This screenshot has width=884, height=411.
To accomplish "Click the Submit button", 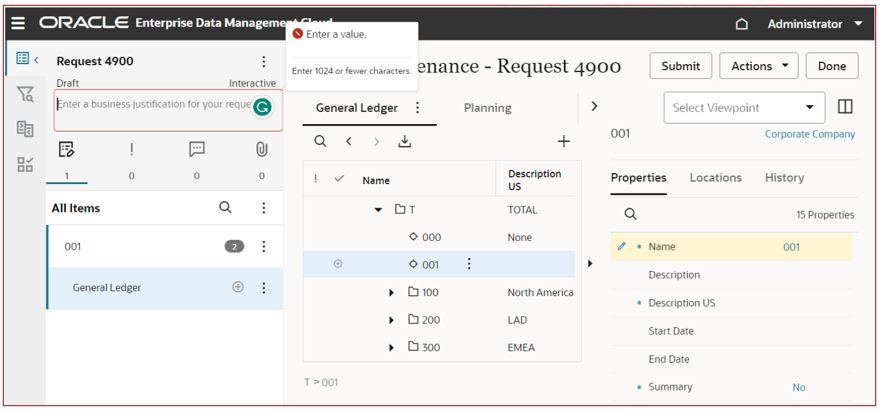I will [680, 66].
